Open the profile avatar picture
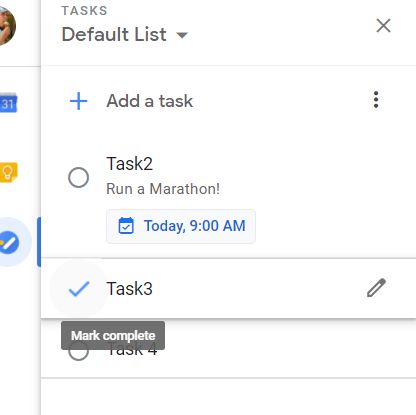This screenshot has width=416, height=415. point(7,25)
